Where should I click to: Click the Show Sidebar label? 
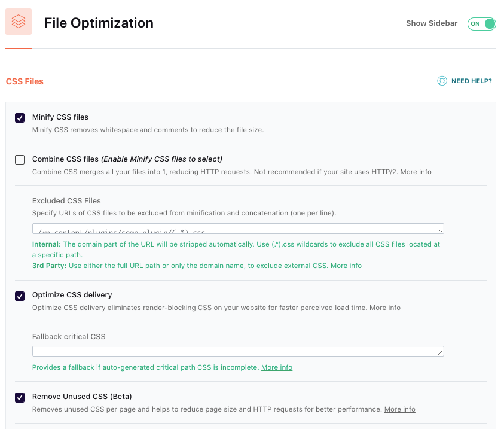[x=432, y=23]
